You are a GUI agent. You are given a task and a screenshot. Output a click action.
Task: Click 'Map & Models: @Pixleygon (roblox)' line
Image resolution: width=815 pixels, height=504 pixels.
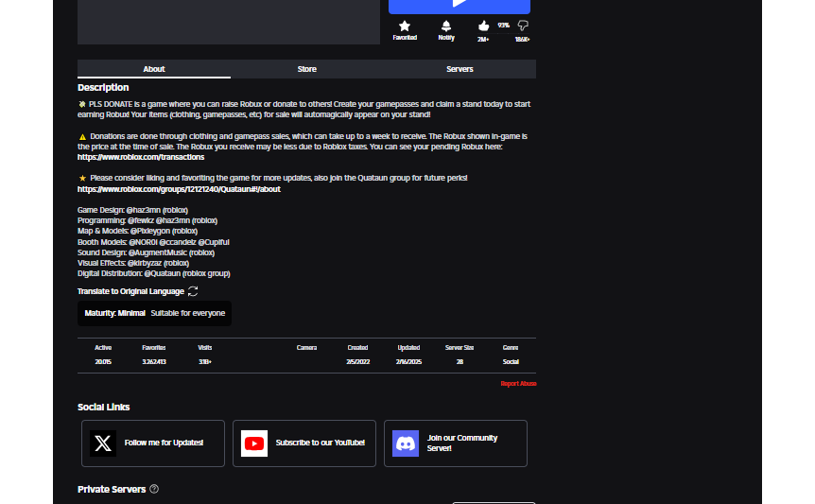(137, 231)
